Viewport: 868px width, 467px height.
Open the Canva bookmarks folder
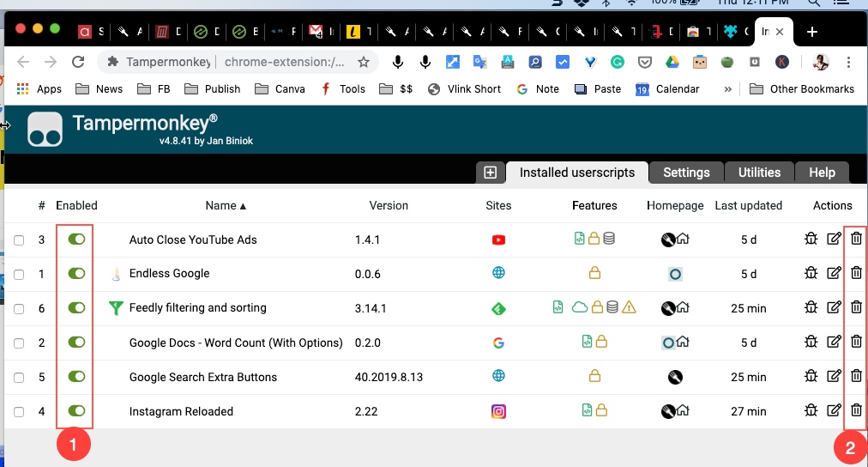point(280,88)
